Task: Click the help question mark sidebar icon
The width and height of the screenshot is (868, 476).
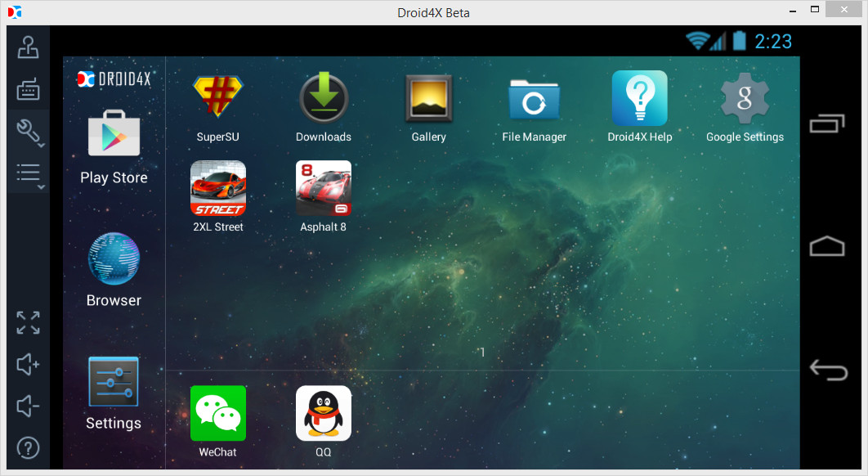Action: point(28,447)
